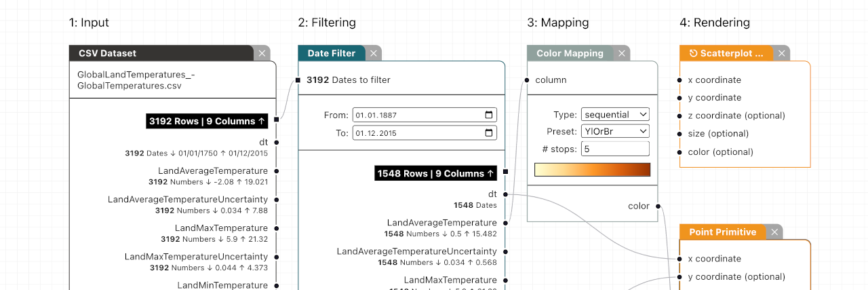Close the Scatterplot node
This screenshot has width=868, height=290.
point(782,53)
